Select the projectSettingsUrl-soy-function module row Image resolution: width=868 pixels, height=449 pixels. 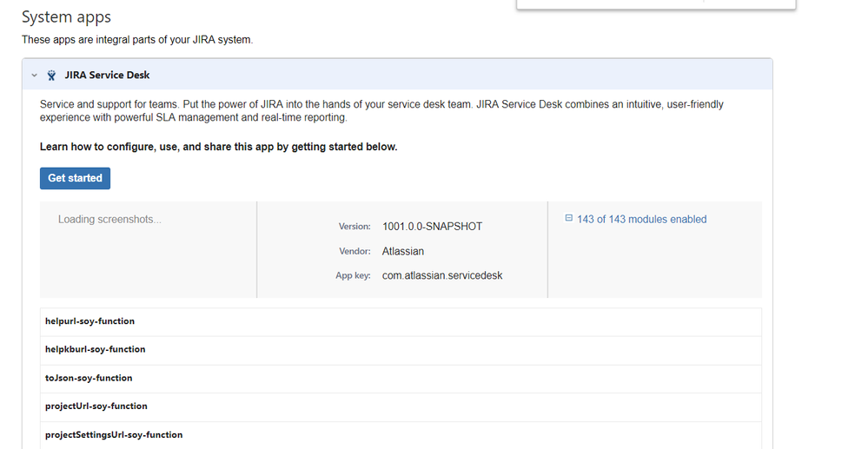pos(401,435)
